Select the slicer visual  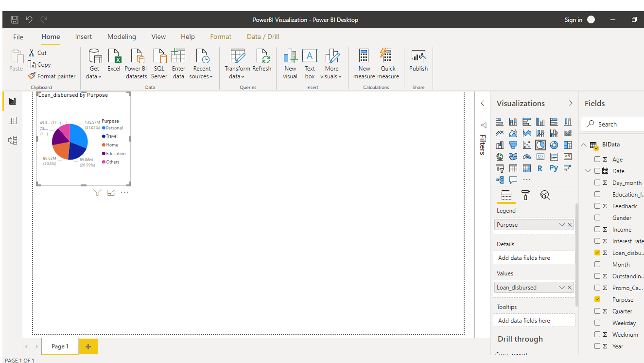[500, 168]
